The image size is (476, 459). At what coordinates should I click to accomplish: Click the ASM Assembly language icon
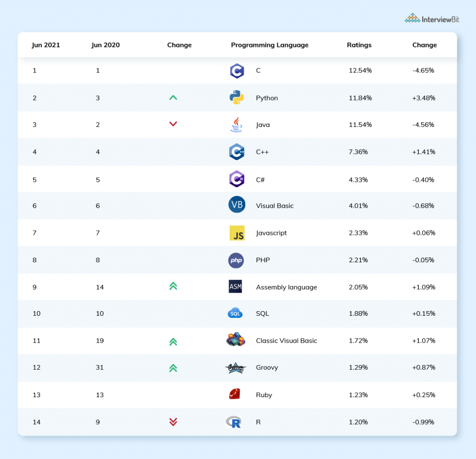tap(235, 287)
